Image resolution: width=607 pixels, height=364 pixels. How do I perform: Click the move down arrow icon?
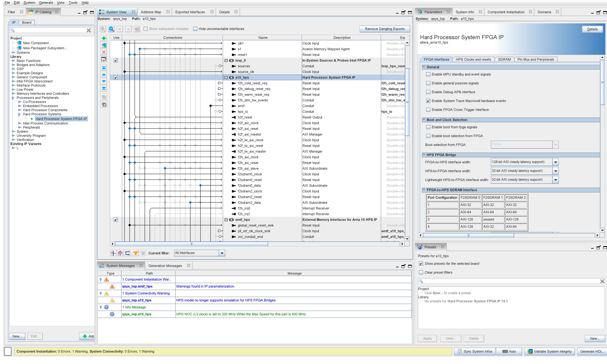tap(104, 81)
